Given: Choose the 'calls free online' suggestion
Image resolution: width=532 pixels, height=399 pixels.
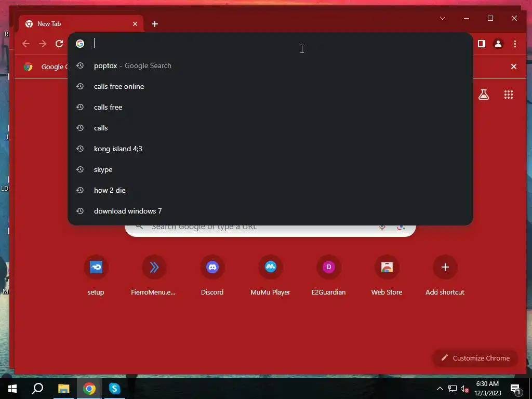Looking at the screenshot, I should tap(270, 87).
